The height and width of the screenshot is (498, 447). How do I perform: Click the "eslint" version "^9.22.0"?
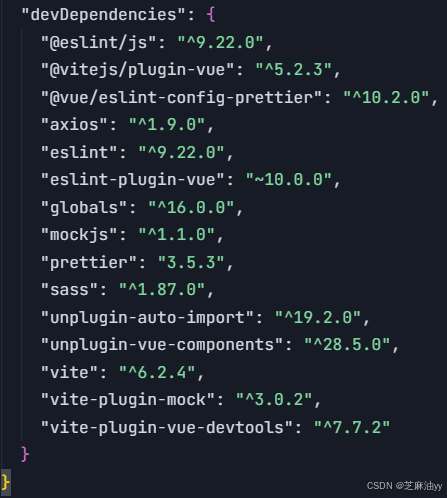click(x=181, y=153)
